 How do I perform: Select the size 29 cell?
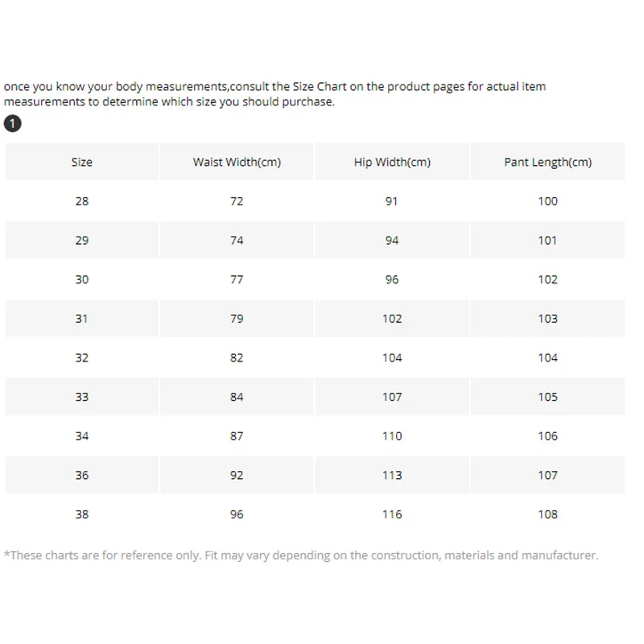[82, 240]
